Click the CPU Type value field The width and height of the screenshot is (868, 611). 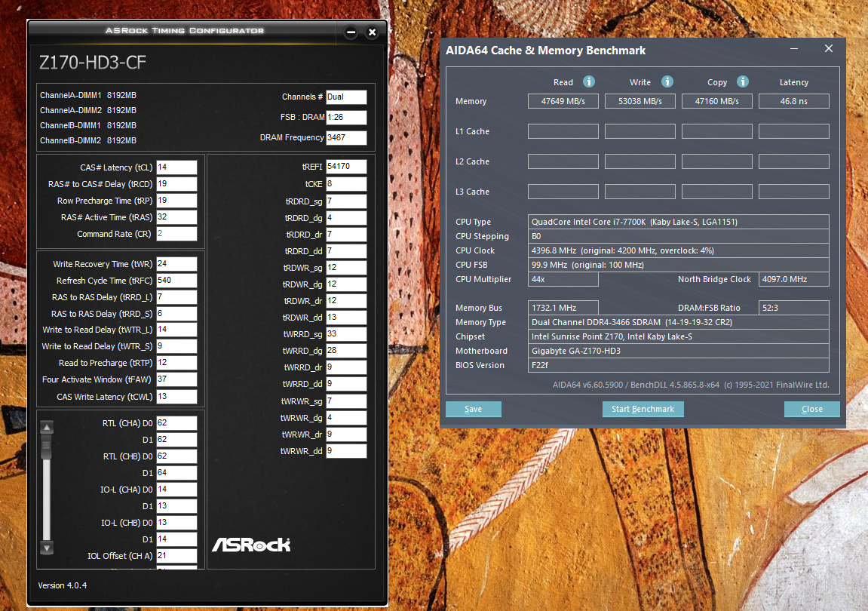[x=679, y=222]
